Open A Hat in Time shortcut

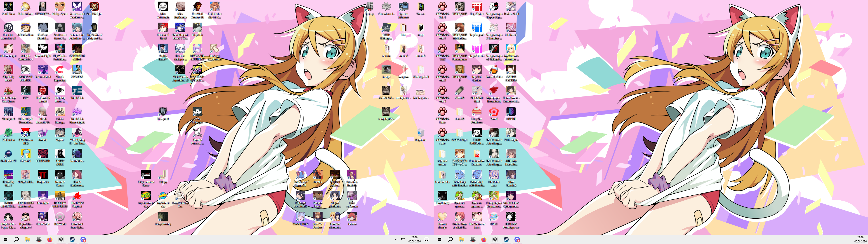(26, 30)
